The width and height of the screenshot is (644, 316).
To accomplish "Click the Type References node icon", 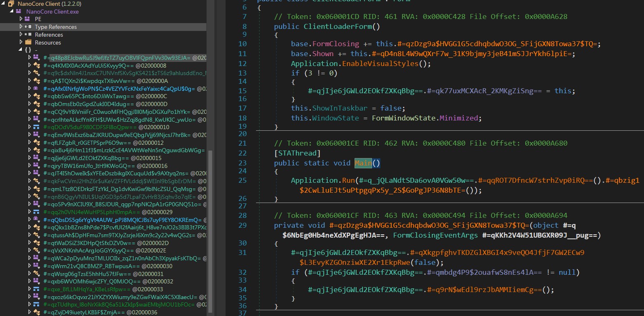I will point(28,27).
